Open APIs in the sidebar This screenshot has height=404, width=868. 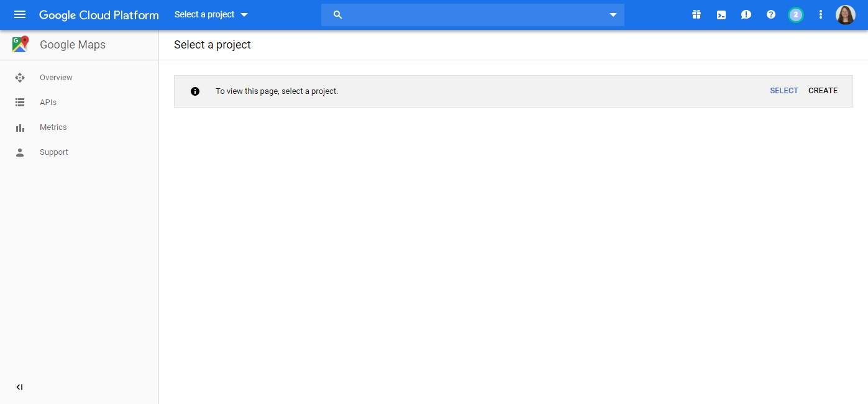(x=48, y=103)
